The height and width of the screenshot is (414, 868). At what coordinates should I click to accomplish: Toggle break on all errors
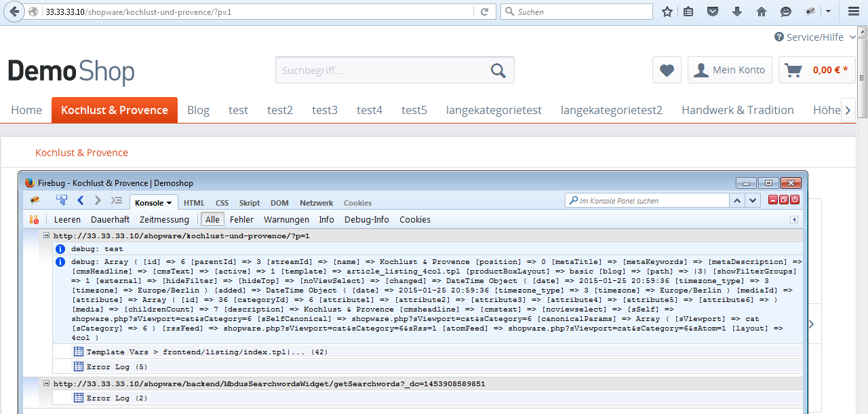tap(34, 219)
